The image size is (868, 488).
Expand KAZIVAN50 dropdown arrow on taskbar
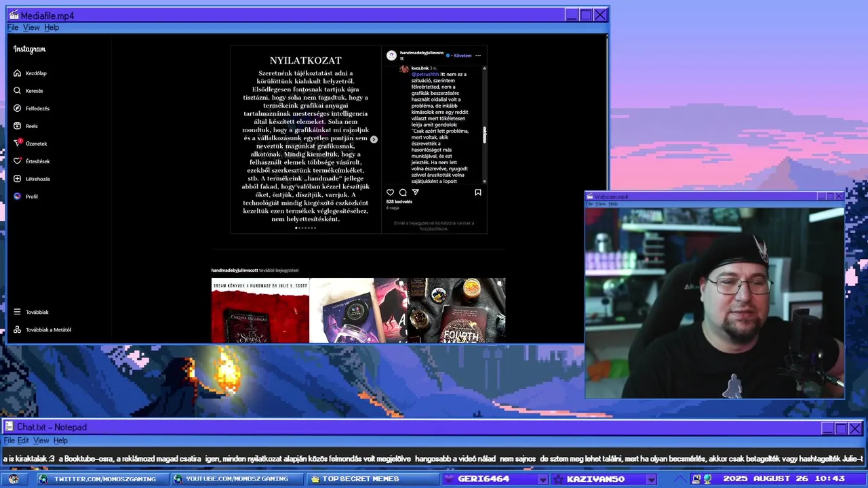point(651,479)
